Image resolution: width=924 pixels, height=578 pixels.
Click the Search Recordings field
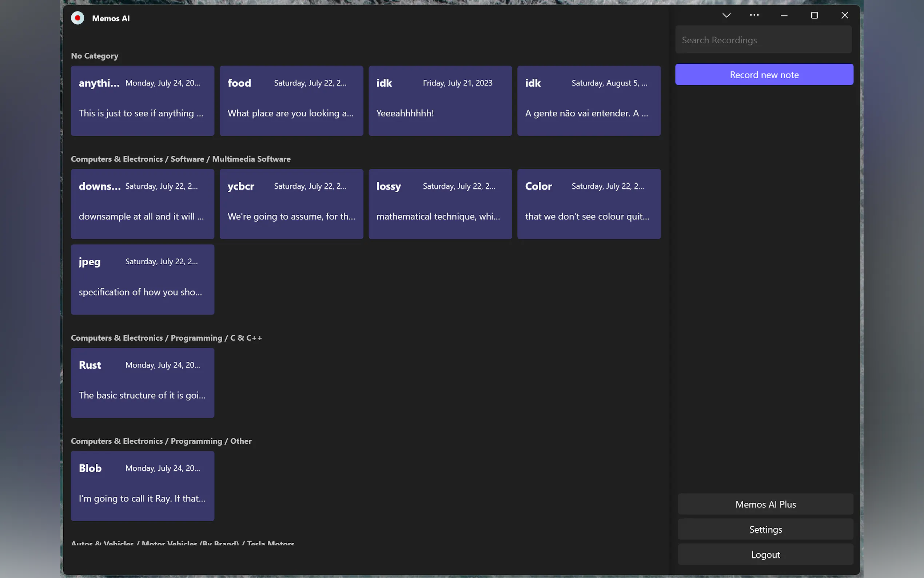763,40
